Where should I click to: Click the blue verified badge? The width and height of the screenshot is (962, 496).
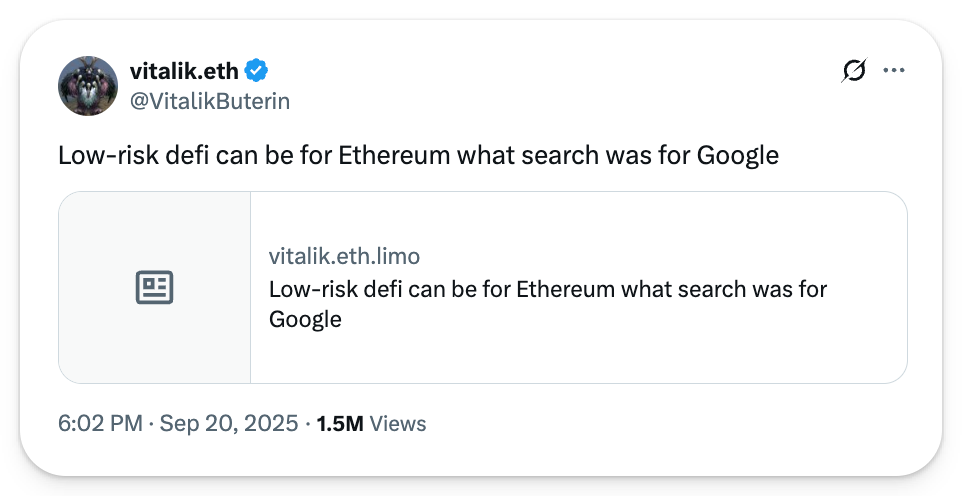coord(257,71)
